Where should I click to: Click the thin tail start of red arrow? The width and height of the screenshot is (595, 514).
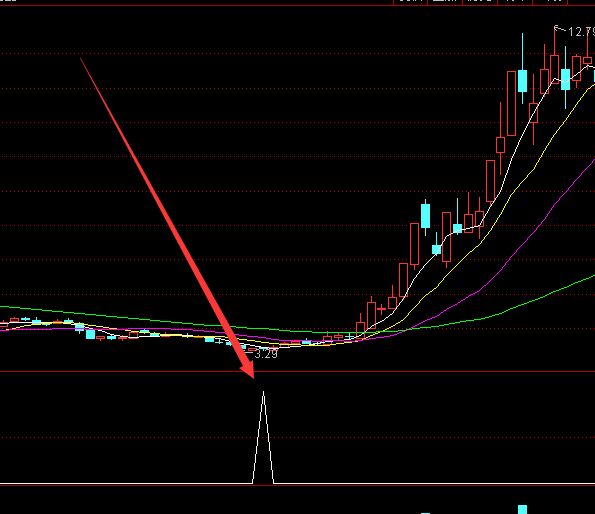tap(81, 59)
